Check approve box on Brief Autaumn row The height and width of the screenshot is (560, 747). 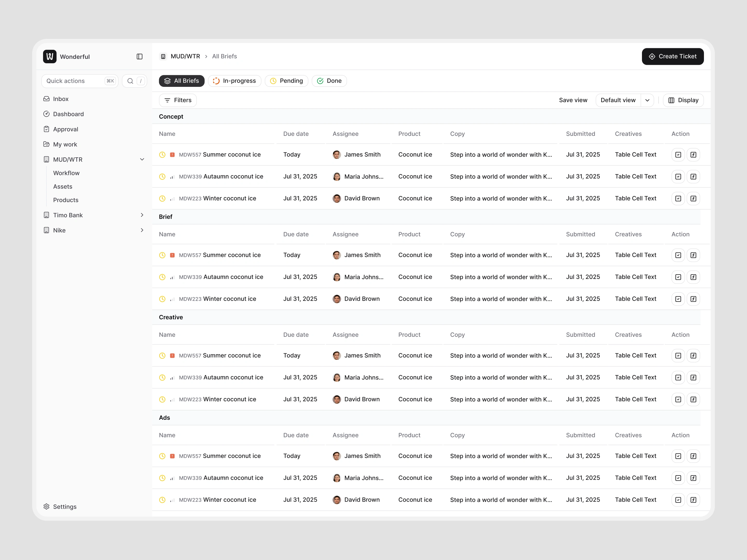[x=678, y=277]
